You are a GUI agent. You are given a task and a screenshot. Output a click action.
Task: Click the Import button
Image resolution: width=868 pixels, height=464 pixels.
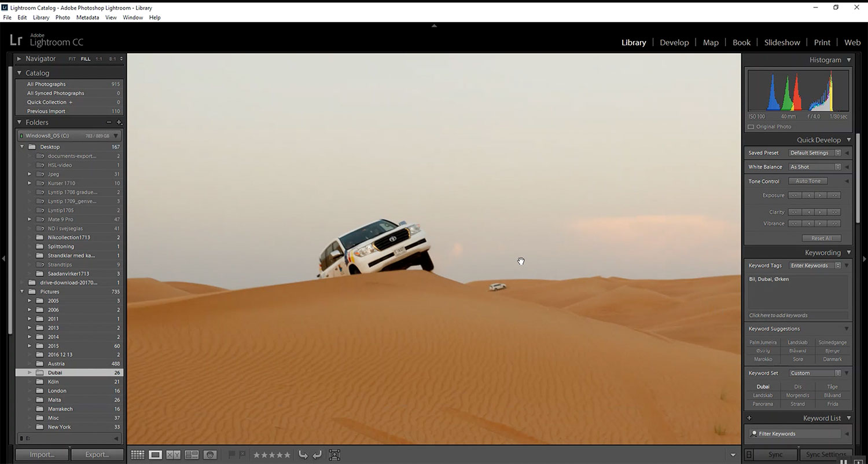tap(42, 455)
